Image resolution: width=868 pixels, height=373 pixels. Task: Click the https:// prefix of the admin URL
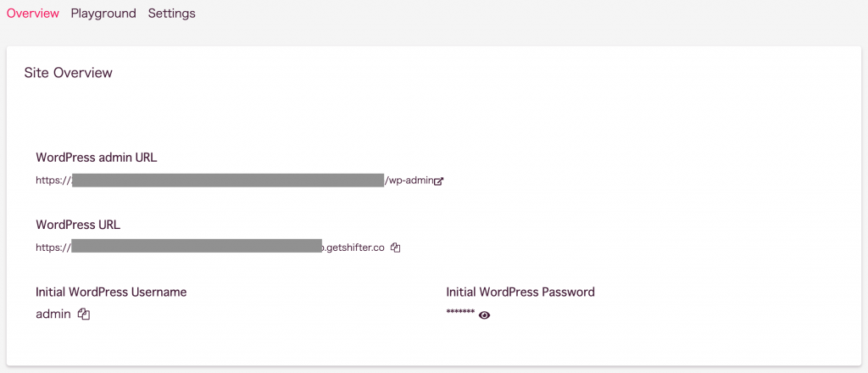coord(53,181)
